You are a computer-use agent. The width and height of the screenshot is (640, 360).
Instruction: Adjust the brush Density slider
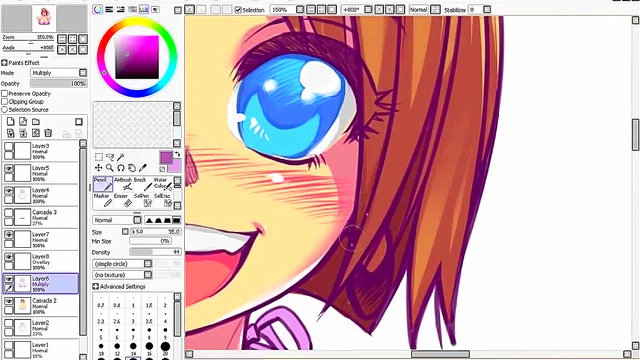tap(155, 252)
